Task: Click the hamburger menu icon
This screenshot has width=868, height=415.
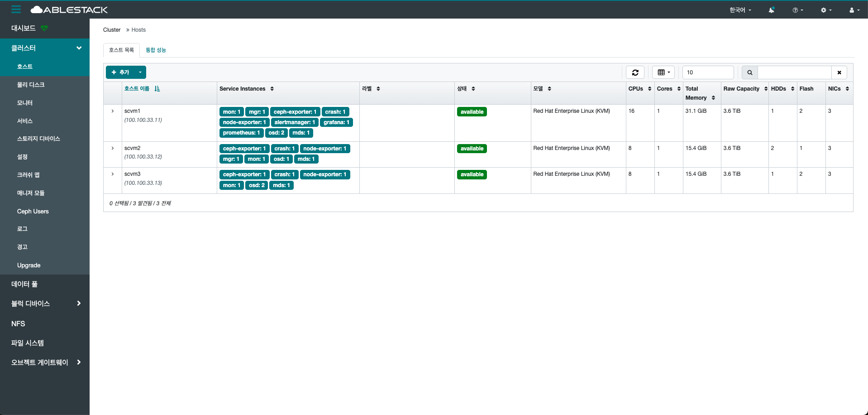Action: click(16, 10)
